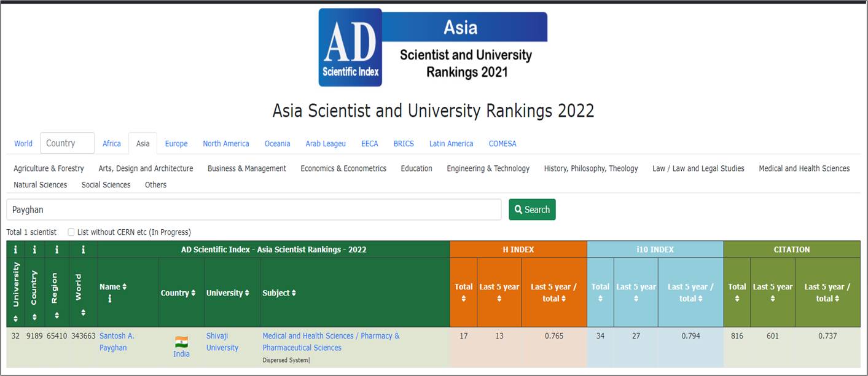Viewport: 868px width, 376px height.
Task: Click info icon under the Name header
Action: pos(109,299)
